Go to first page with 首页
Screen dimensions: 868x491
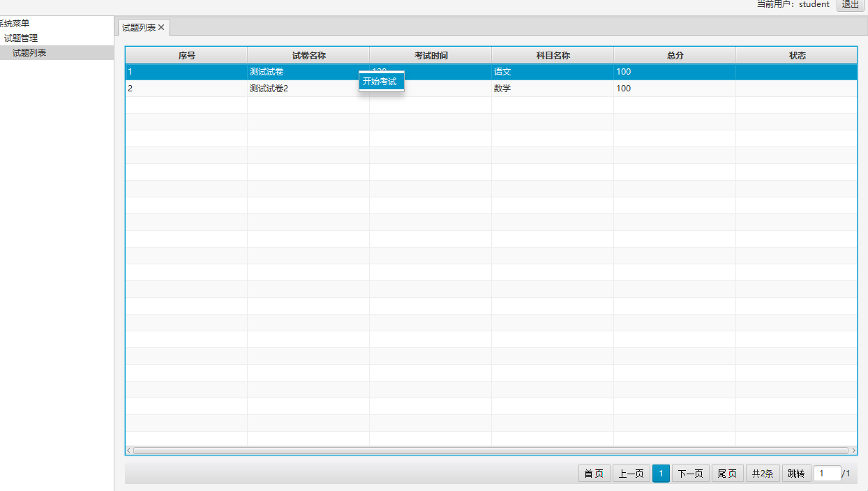pyautogui.click(x=594, y=474)
